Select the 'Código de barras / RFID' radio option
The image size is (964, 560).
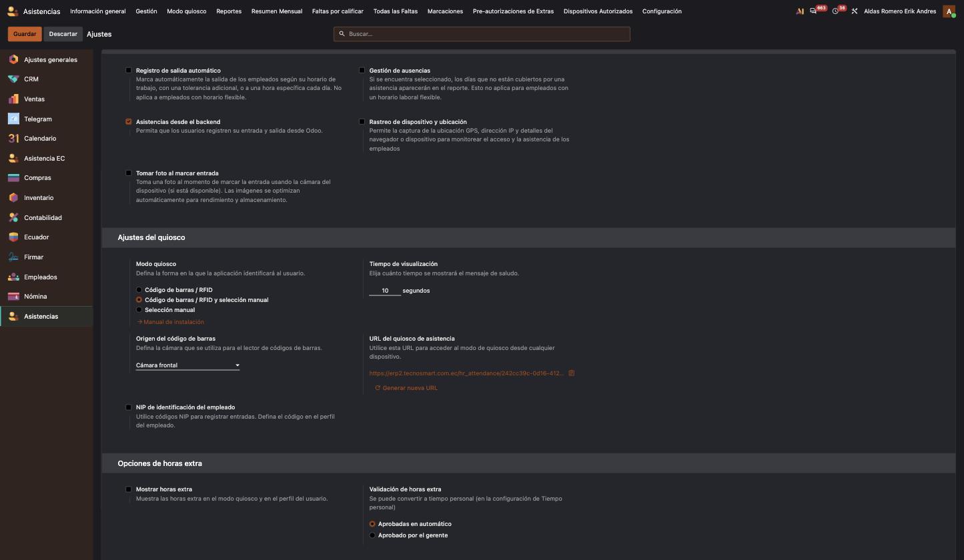click(x=139, y=290)
